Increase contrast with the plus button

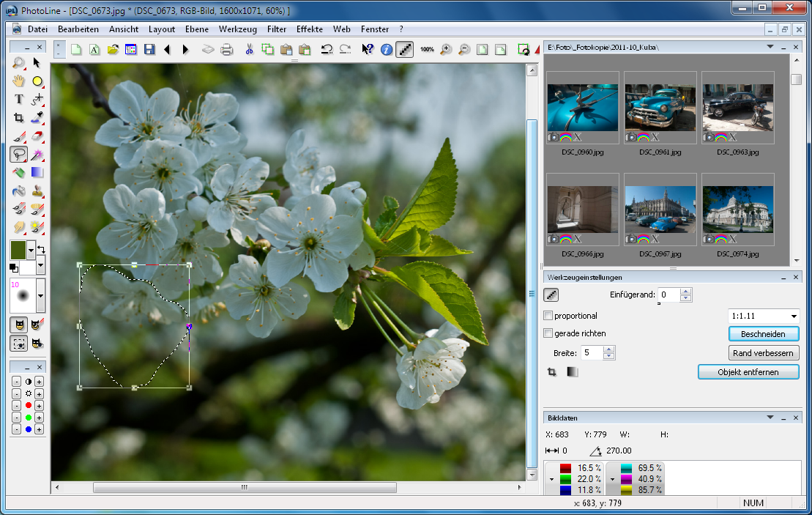39,382
